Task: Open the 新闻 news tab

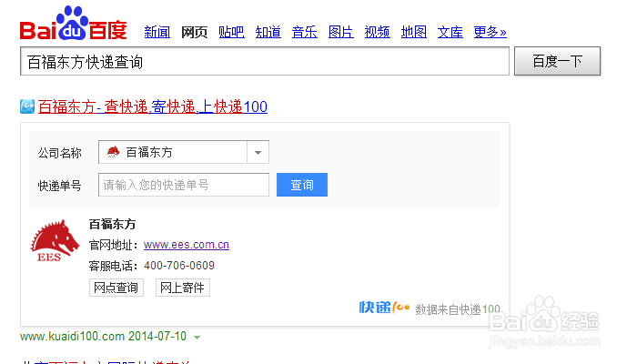Action: click(157, 32)
